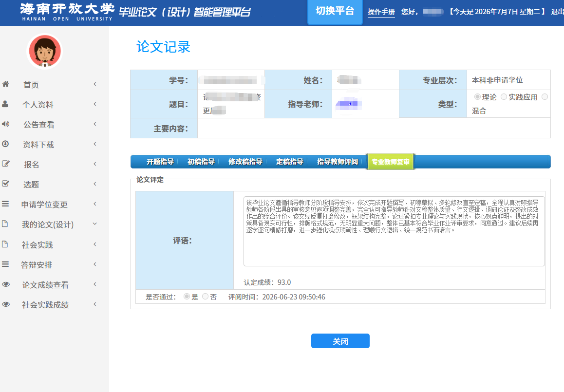Click the eye icon beside 论文成绩查看

click(x=6, y=284)
